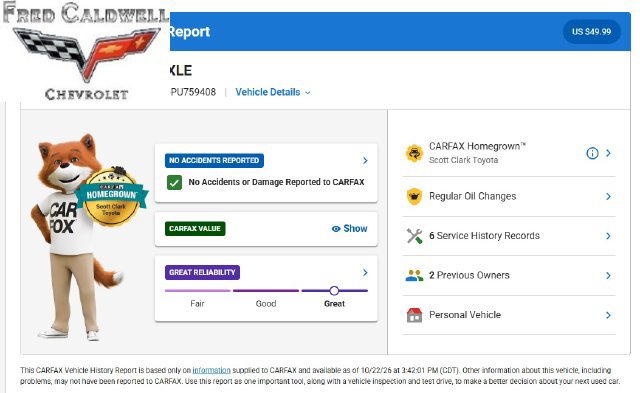
Task: Expand the Great Reliability card chevron
Action: 365,272
